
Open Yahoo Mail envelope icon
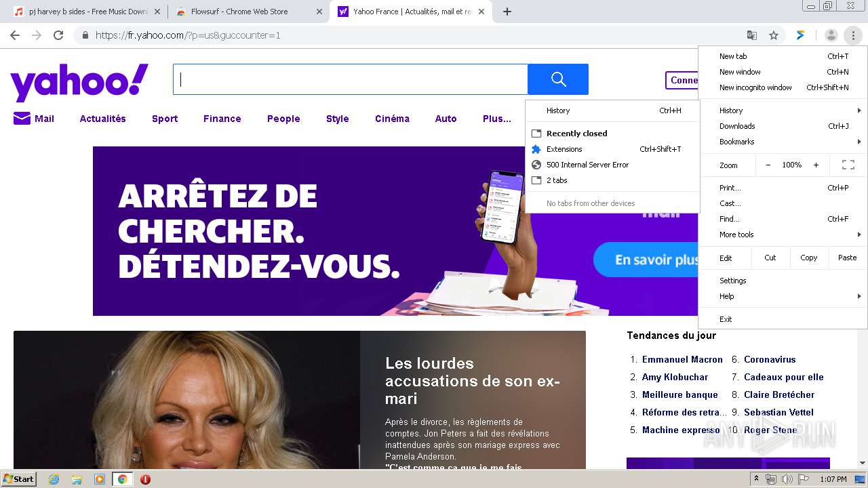click(x=22, y=119)
